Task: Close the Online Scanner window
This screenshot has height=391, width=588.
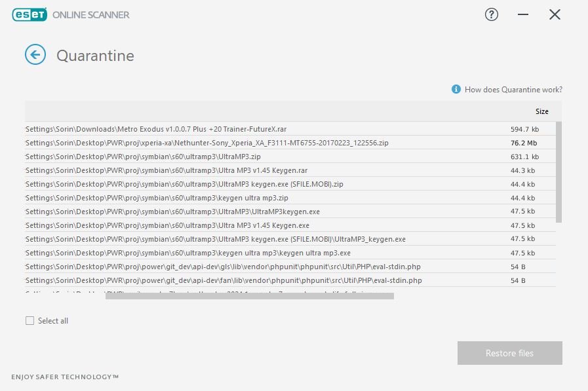Action: point(555,14)
